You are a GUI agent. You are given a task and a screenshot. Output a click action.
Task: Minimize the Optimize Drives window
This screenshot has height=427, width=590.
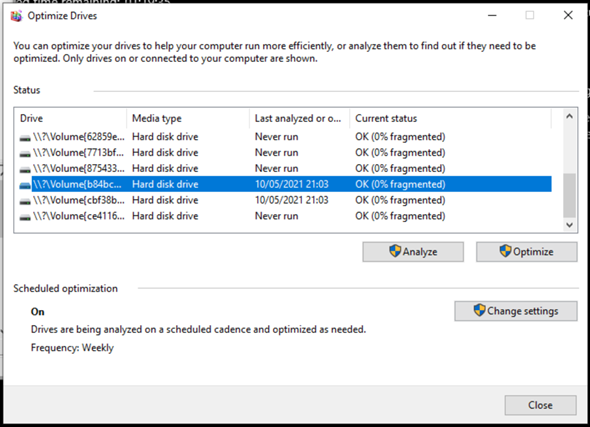coord(492,15)
